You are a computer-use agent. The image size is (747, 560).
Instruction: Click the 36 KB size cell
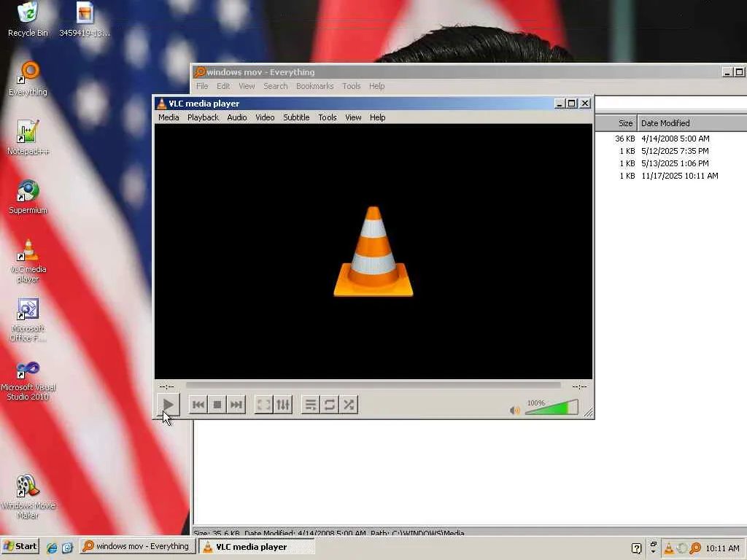tap(624, 139)
